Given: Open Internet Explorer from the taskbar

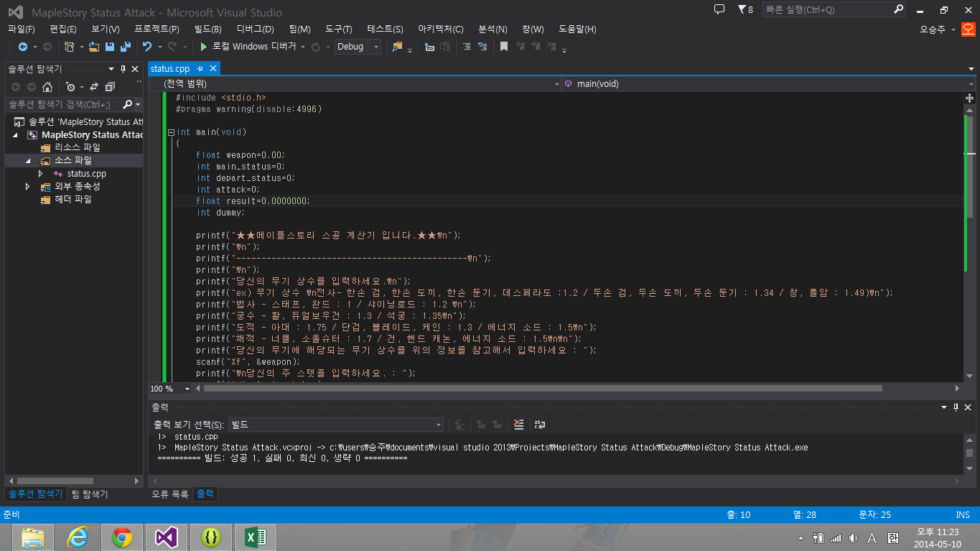Looking at the screenshot, I should pos(77,537).
